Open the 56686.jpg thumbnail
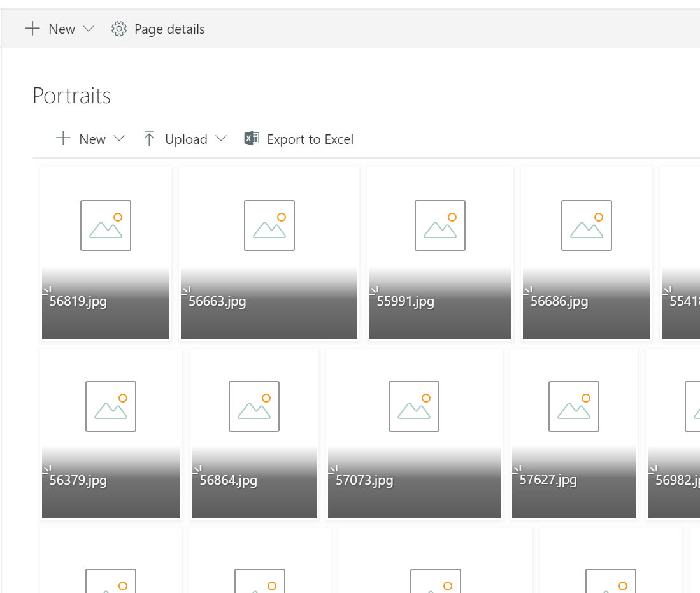 (x=586, y=225)
